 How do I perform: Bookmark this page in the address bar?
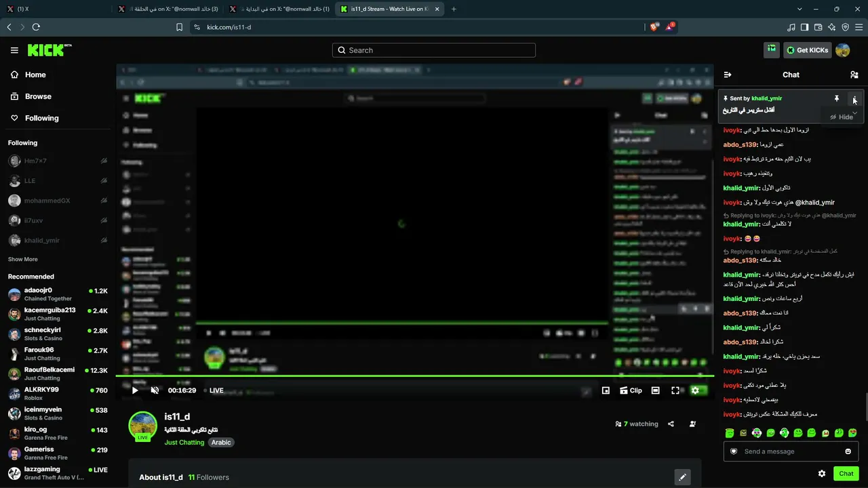click(179, 27)
